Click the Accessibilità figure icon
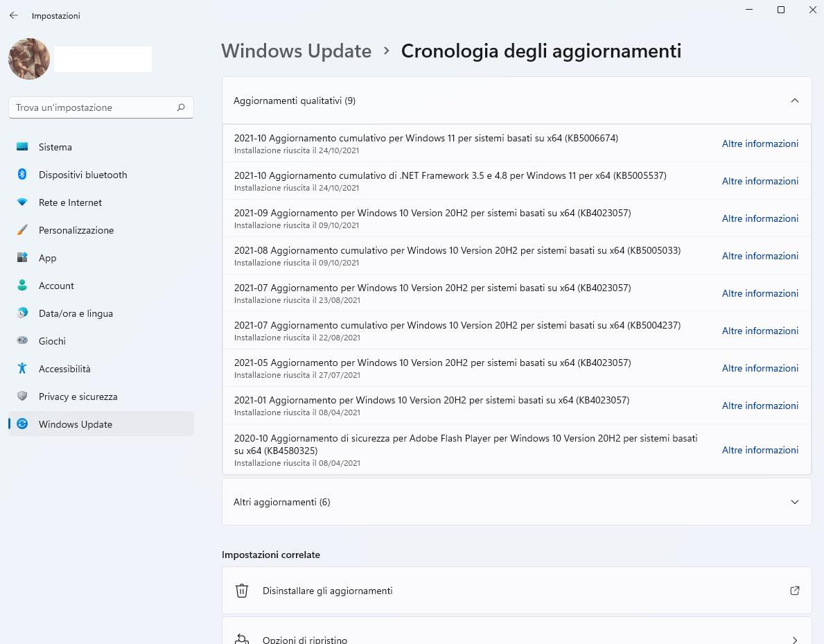 click(x=22, y=369)
